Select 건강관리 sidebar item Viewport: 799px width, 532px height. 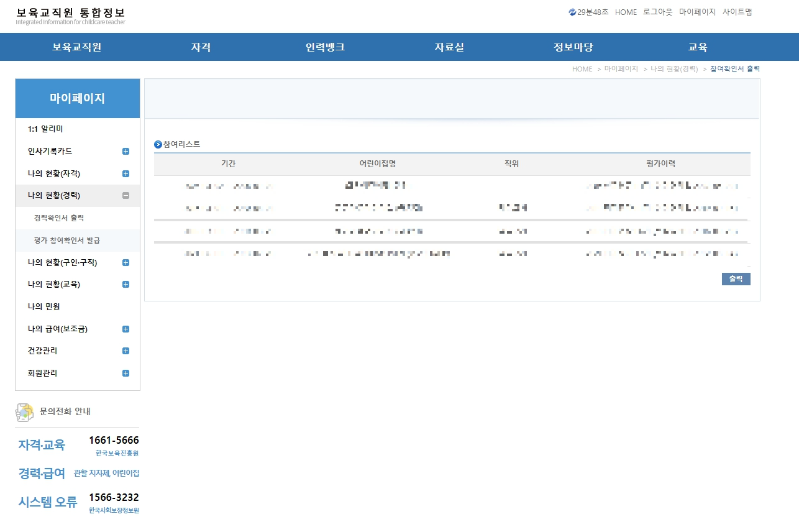point(43,351)
